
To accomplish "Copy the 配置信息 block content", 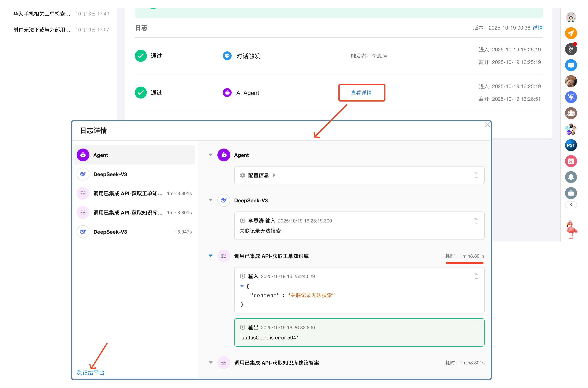I will [x=476, y=176].
